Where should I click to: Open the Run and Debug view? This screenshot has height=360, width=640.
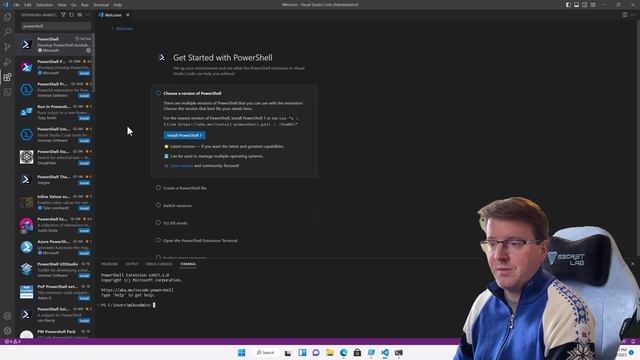pyautogui.click(x=7, y=62)
